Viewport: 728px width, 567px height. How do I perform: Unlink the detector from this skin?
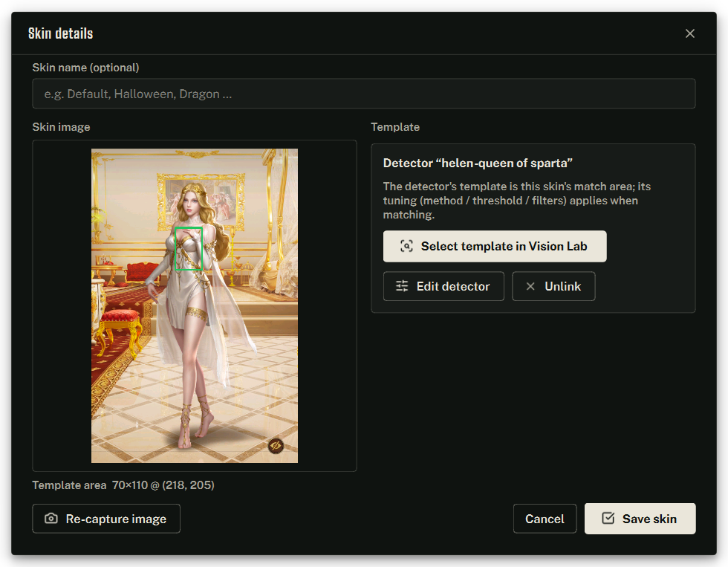click(553, 286)
